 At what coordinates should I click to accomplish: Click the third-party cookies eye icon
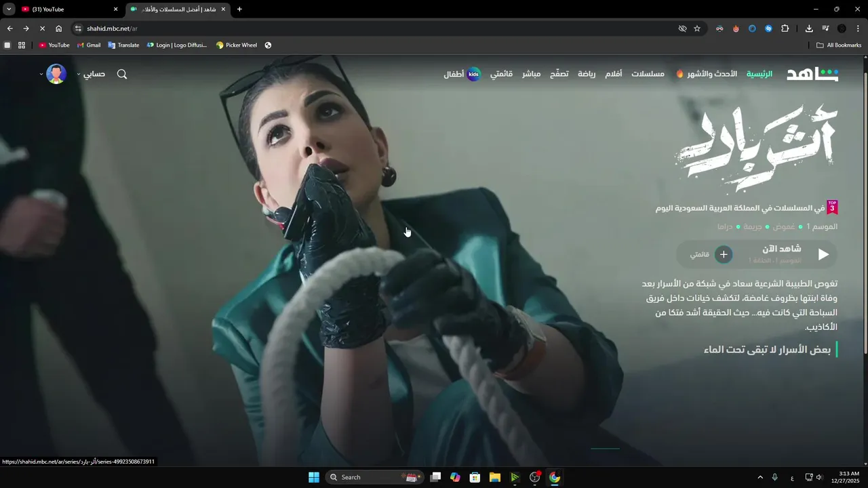point(682,28)
